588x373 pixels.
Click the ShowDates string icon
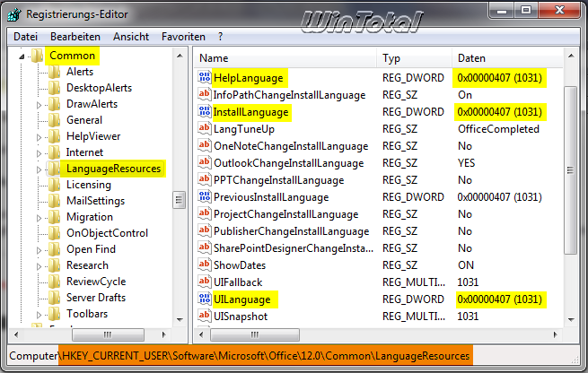tap(205, 265)
